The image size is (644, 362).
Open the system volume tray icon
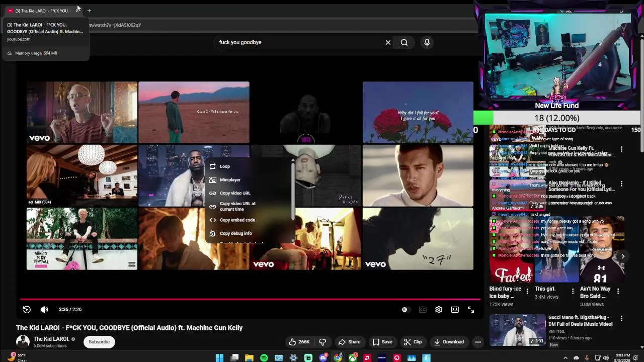tap(606, 358)
